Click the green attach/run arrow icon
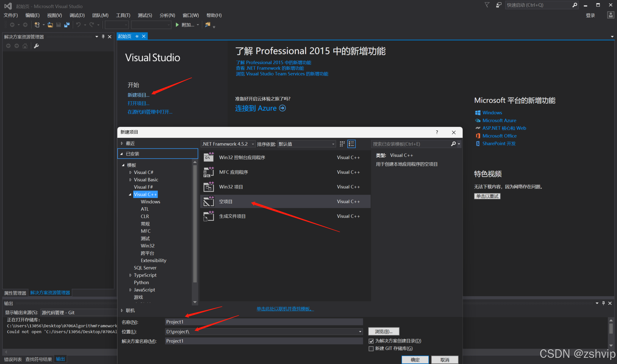Viewport: 617px width, 364px height. [x=177, y=25]
